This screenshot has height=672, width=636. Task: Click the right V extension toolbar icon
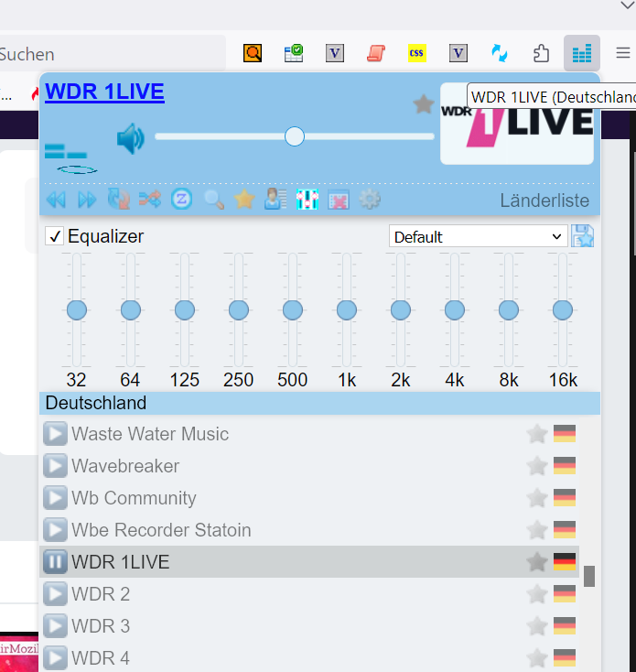click(458, 53)
